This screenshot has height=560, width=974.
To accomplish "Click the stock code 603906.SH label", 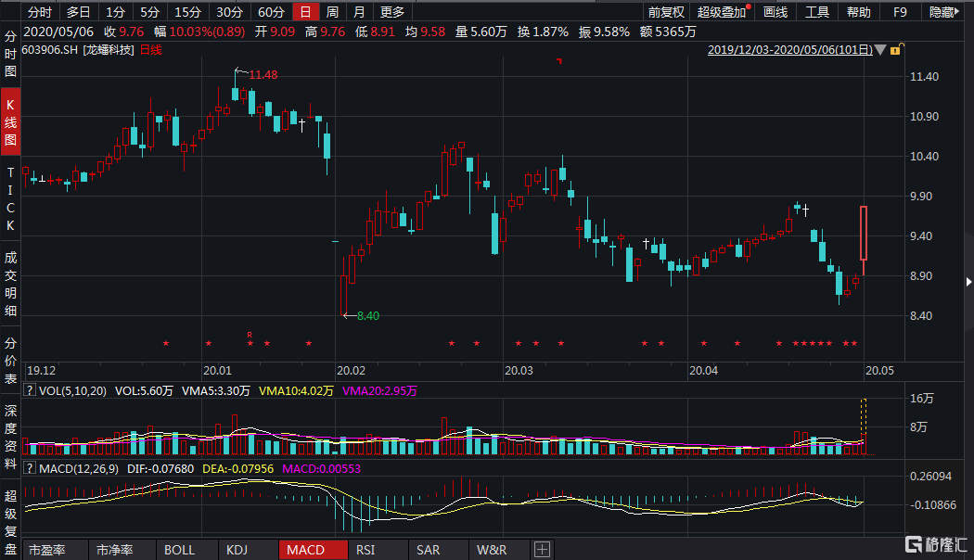I will [50, 50].
